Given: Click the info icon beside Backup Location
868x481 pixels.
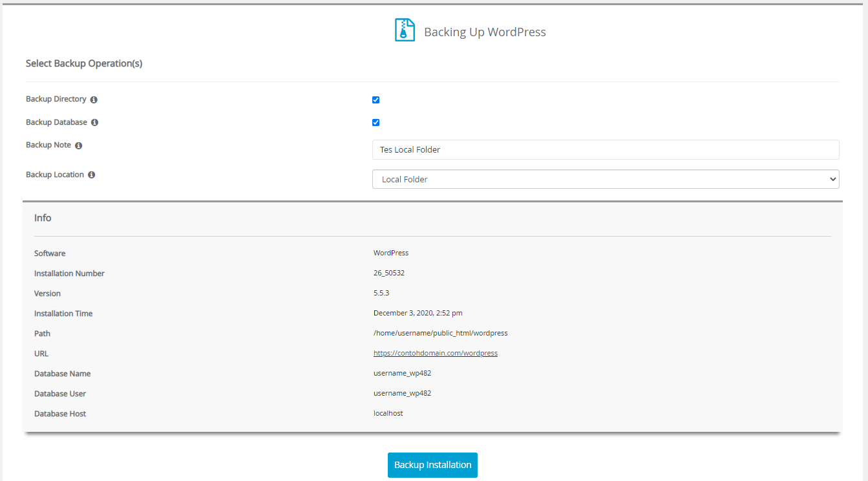Looking at the screenshot, I should [x=90, y=174].
